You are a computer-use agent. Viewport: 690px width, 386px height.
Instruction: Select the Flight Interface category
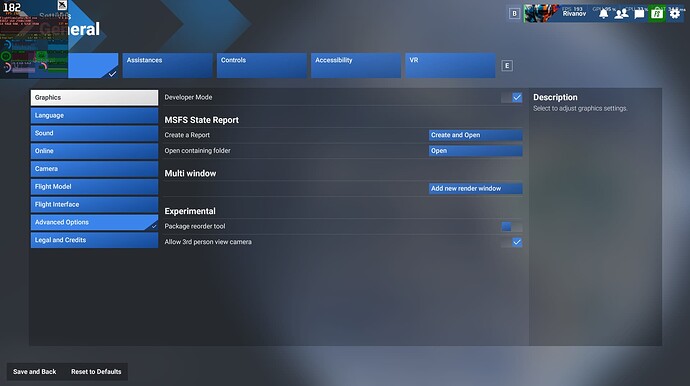(x=94, y=205)
